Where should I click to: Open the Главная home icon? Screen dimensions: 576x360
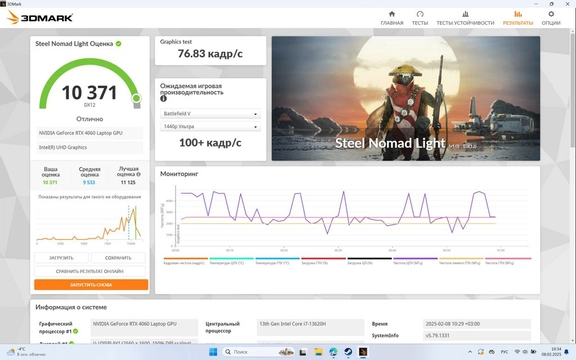pos(392,14)
